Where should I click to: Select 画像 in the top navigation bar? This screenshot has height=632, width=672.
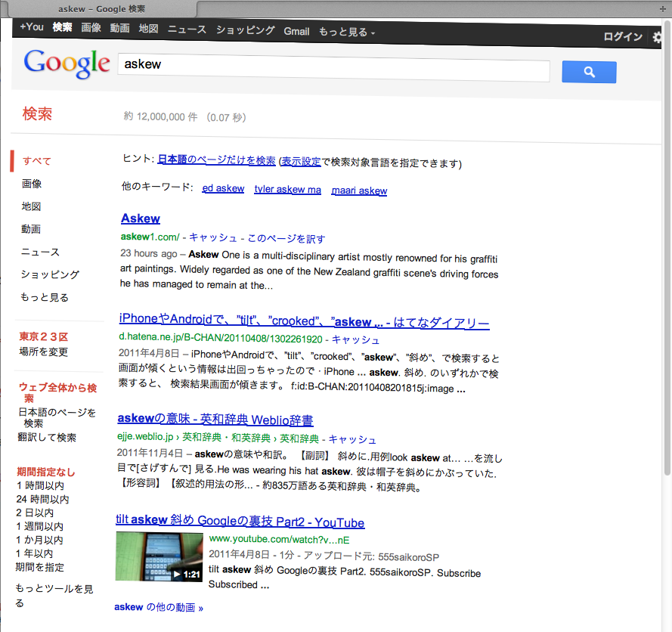point(91,28)
